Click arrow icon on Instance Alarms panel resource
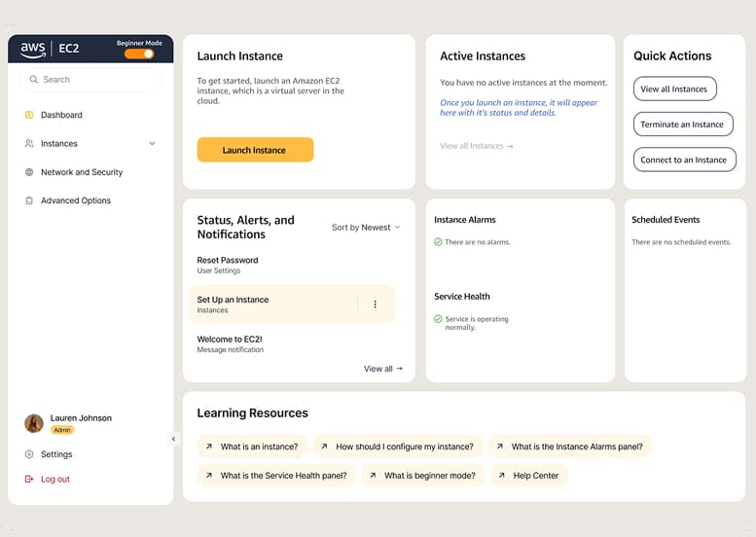This screenshot has height=537, width=756. [500, 447]
